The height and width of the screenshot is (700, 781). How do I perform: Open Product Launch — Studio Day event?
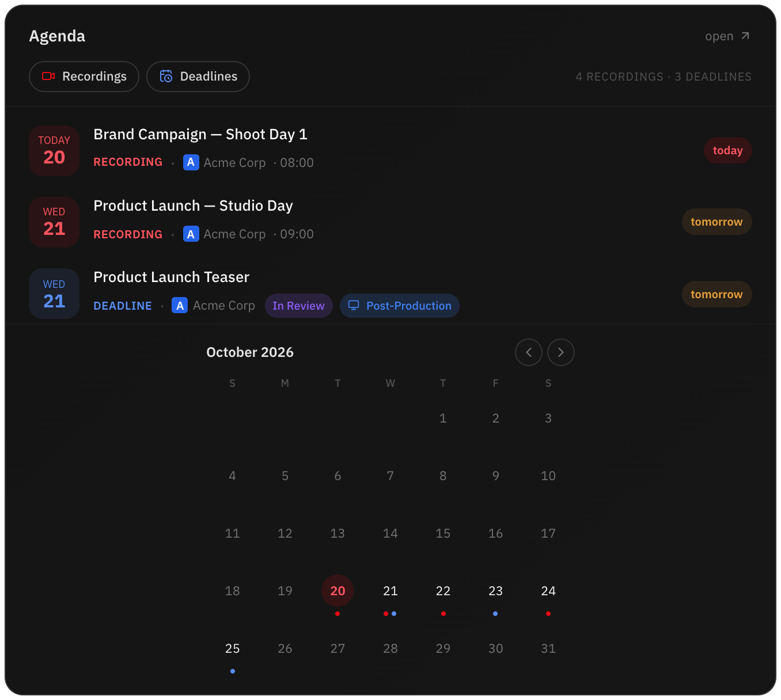390,222
